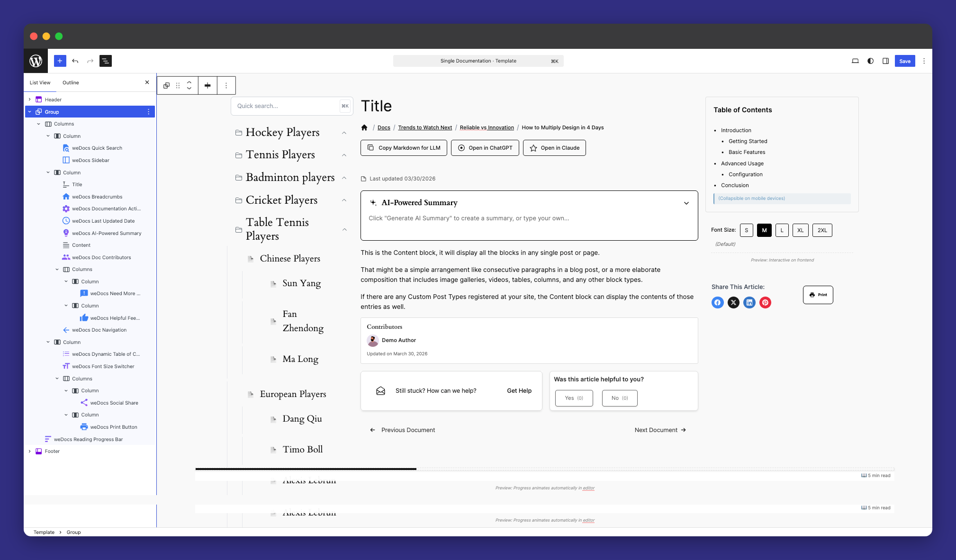Expand the Footer item in List View
The height and width of the screenshot is (560, 956).
pyautogui.click(x=30, y=451)
